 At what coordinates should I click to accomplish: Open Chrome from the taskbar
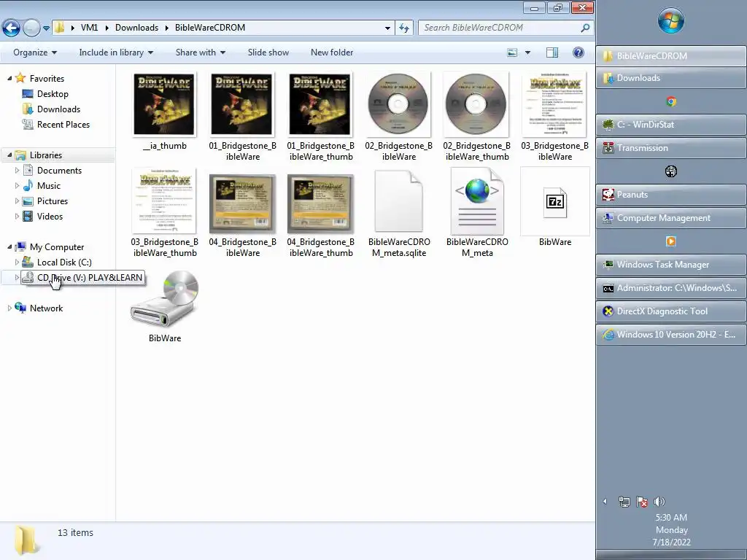[671, 101]
